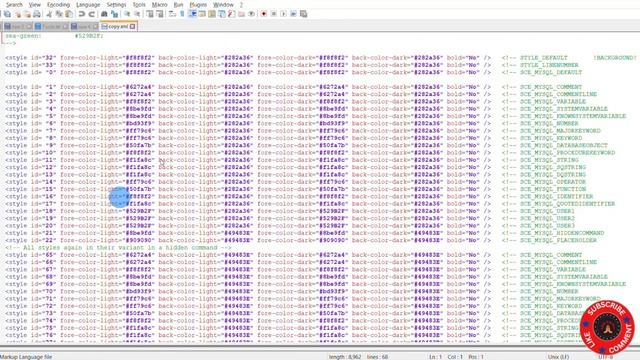Click the Print toolbar icon
The image size is (640, 360).
tap(37, 14)
